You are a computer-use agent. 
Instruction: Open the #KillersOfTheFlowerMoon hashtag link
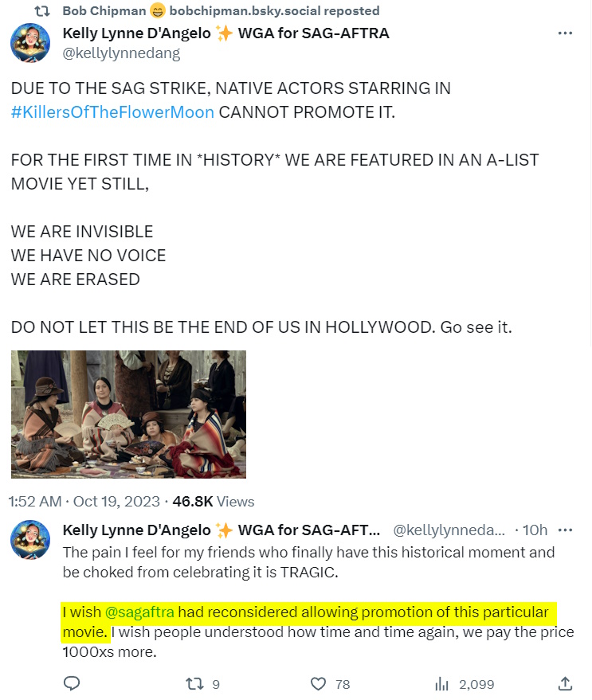(112, 112)
